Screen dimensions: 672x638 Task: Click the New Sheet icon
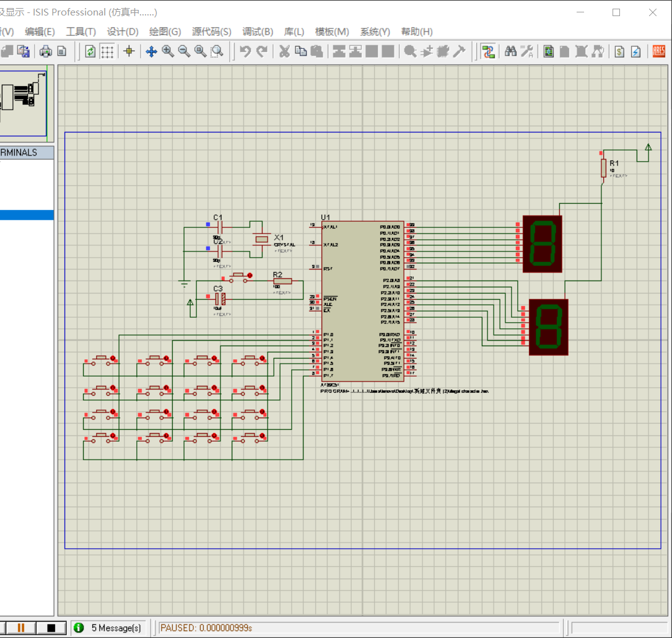(565, 51)
